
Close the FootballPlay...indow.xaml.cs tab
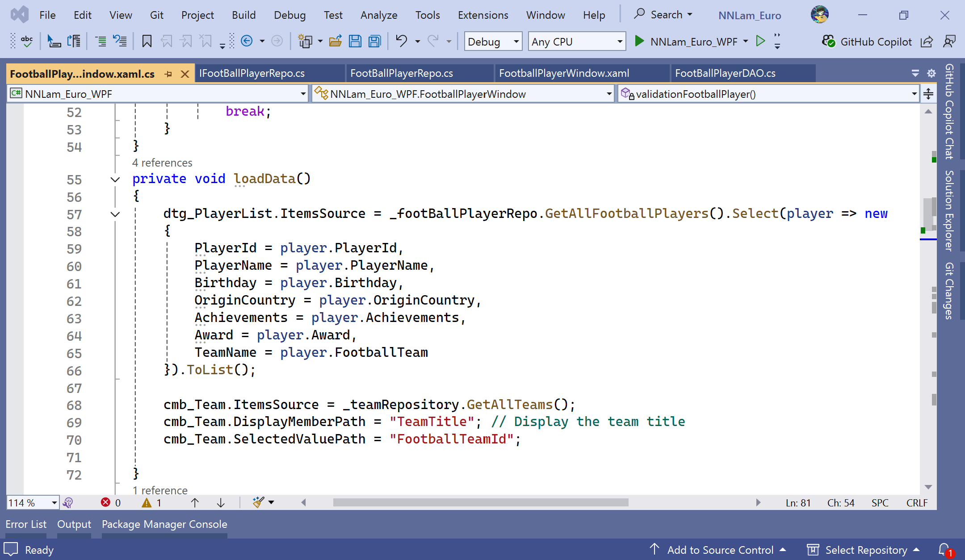(185, 74)
